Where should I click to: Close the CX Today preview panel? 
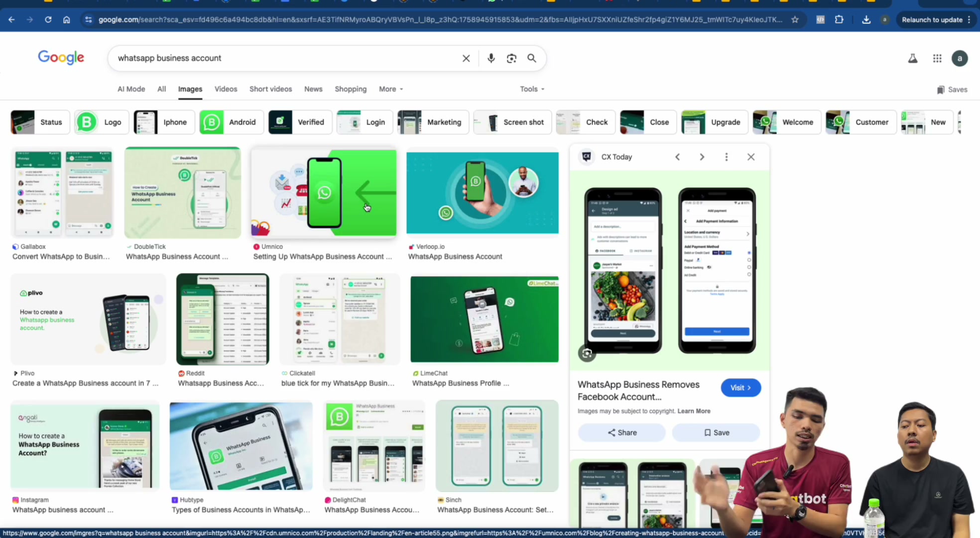pos(751,157)
